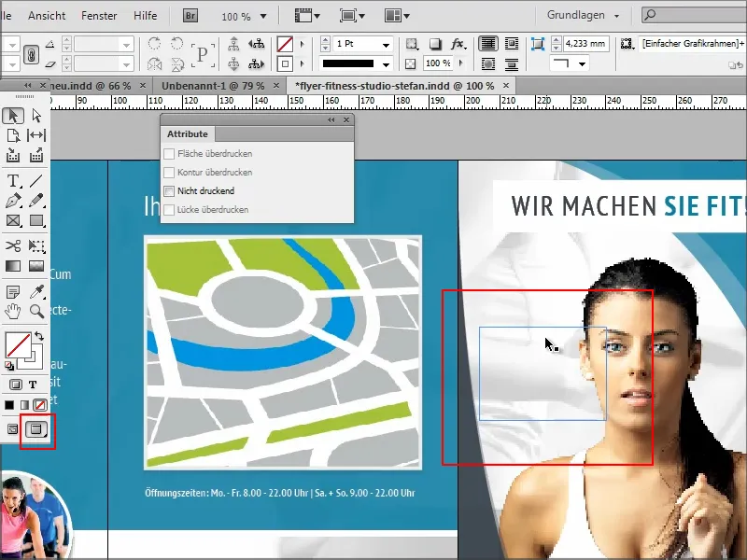Open the Hilfe menu
Image resolution: width=747 pixels, height=560 pixels.
[146, 16]
